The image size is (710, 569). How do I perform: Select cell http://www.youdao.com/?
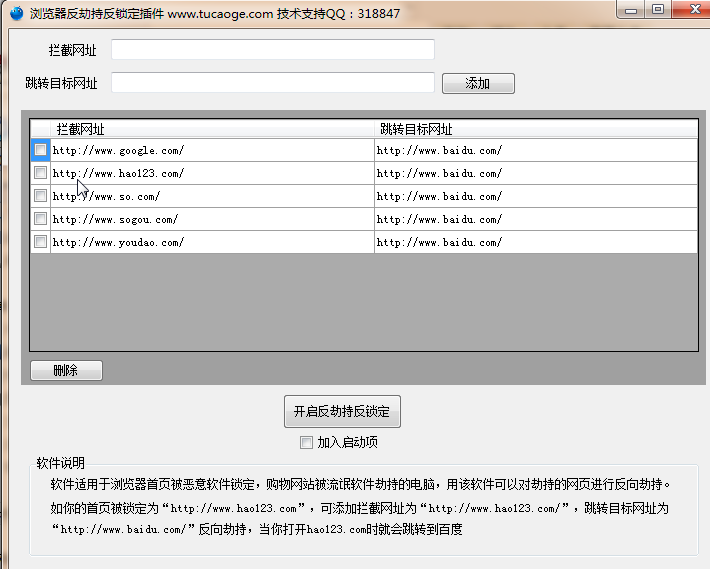[212, 242]
